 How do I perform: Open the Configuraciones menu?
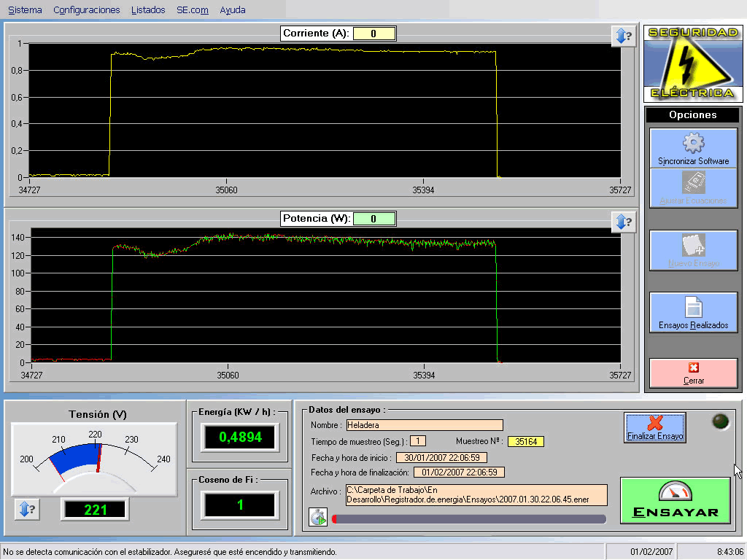[x=86, y=10]
